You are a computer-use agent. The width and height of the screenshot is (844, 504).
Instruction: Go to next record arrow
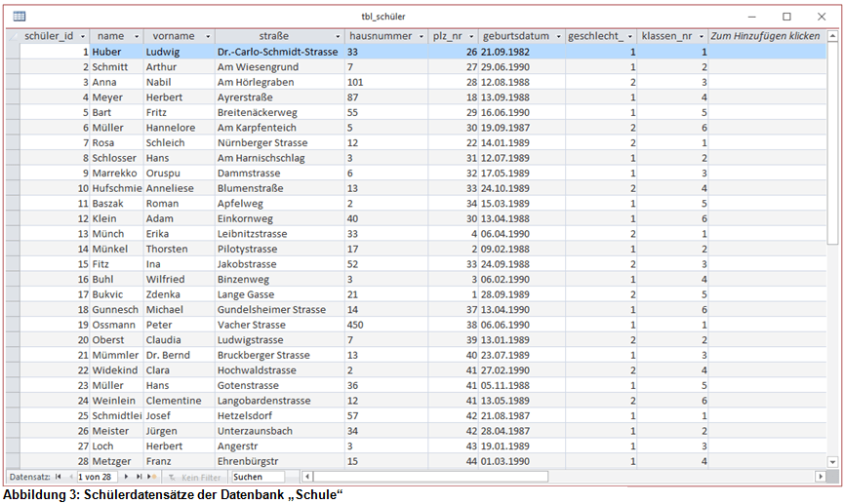[126, 477]
